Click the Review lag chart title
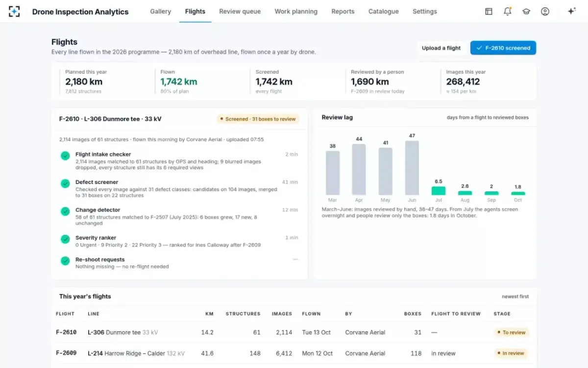This screenshot has width=588, height=368. (337, 117)
